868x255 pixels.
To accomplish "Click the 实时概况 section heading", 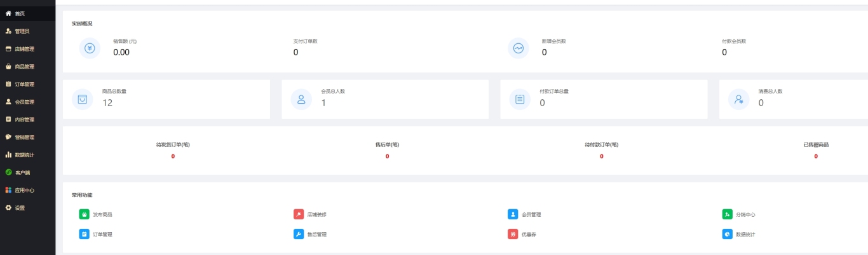I will [x=82, y=24].
